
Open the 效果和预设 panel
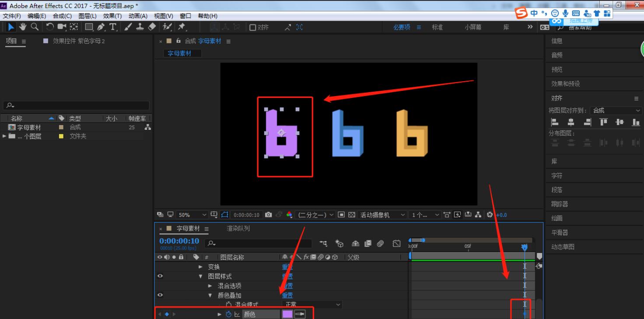point(566,83)
